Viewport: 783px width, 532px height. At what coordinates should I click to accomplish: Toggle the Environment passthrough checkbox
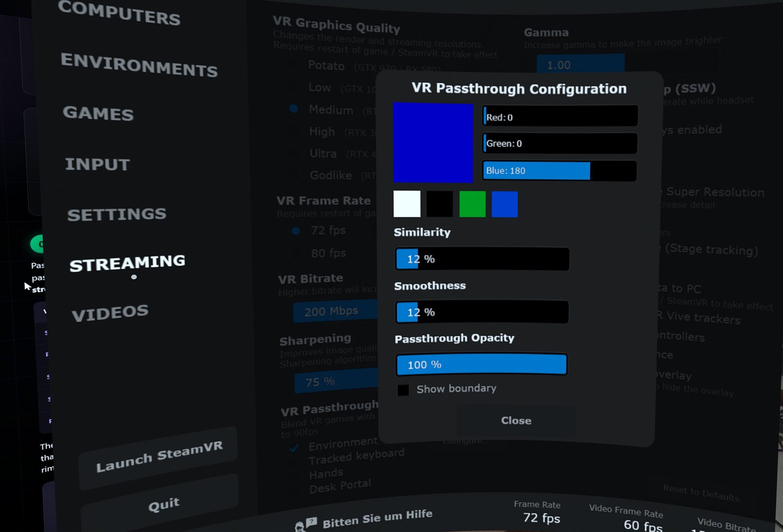[x=294, y=448]
